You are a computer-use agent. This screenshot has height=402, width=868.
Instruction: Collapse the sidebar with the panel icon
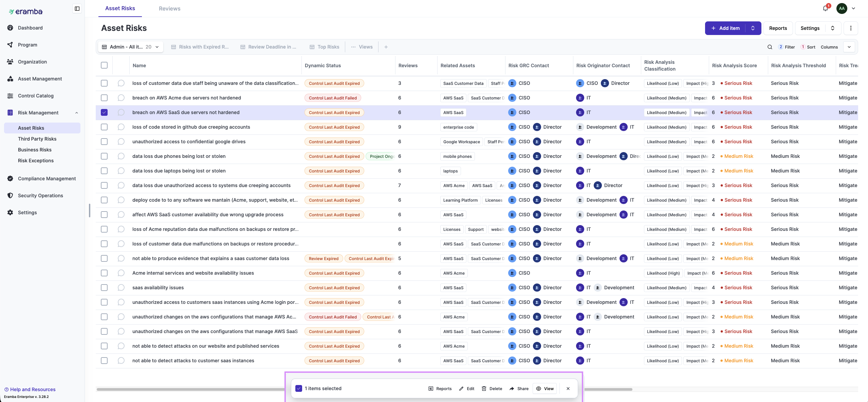pyautogui.click(x=77, y=8)
